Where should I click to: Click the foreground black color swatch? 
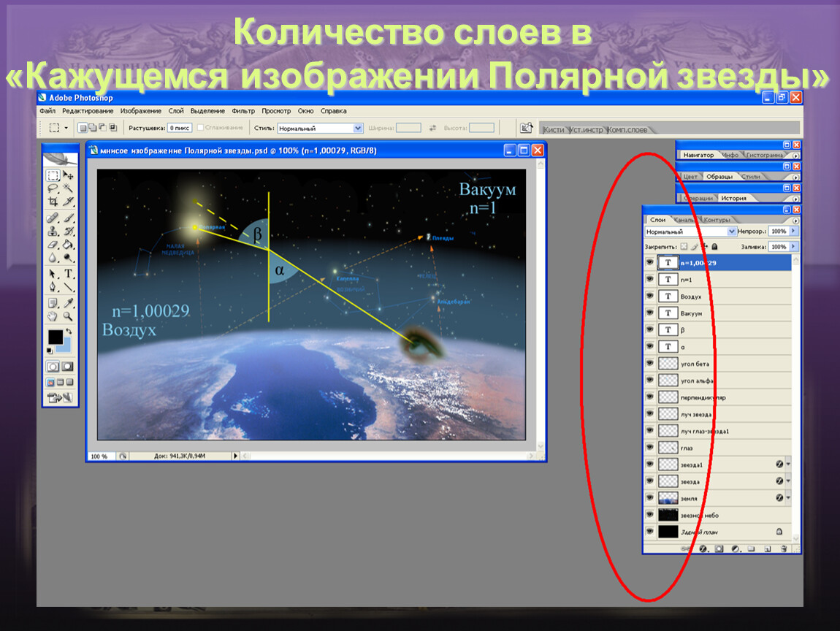pos(55,337)
